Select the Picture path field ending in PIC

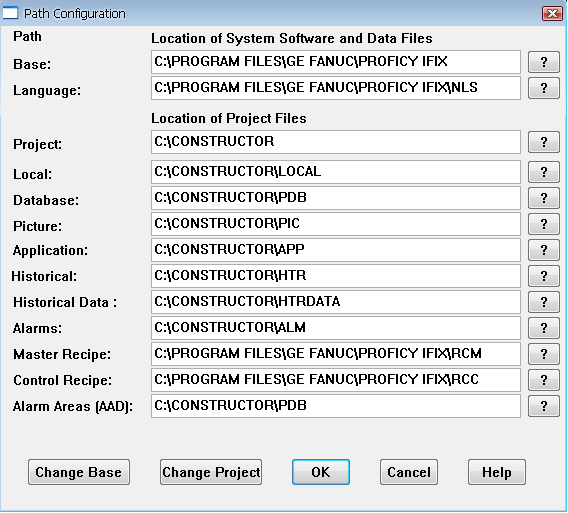point(336,224)
